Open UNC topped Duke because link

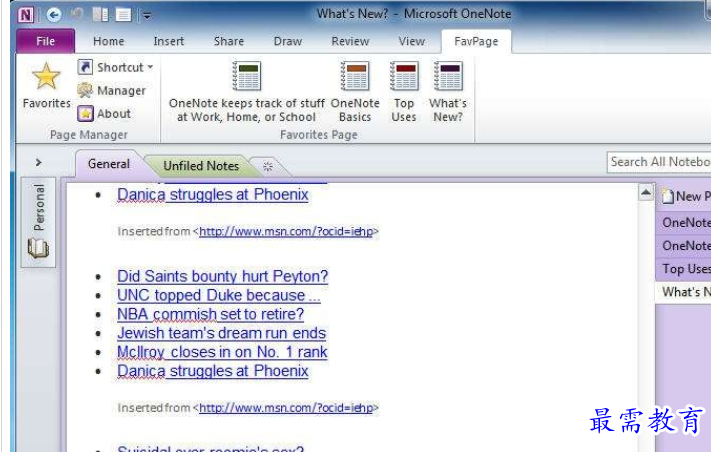219,295
